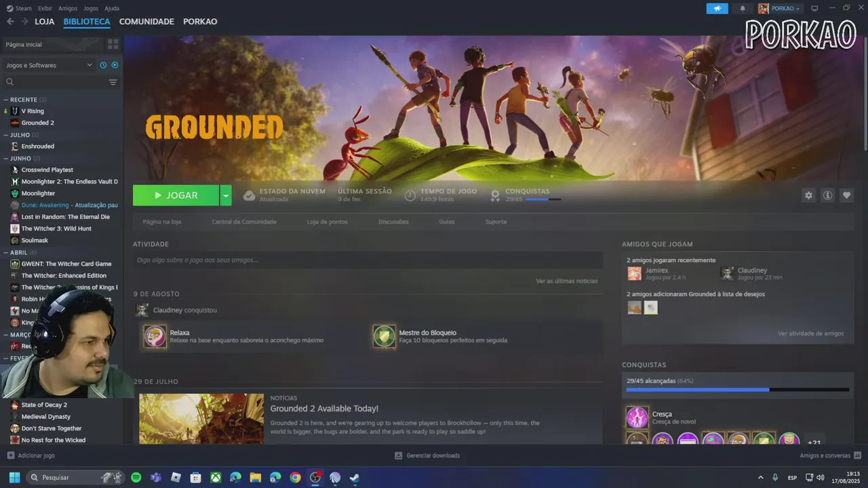The height and width of the screenshot is (488, 868).
Task: Show Grounded game info icon
Action: 827,195
